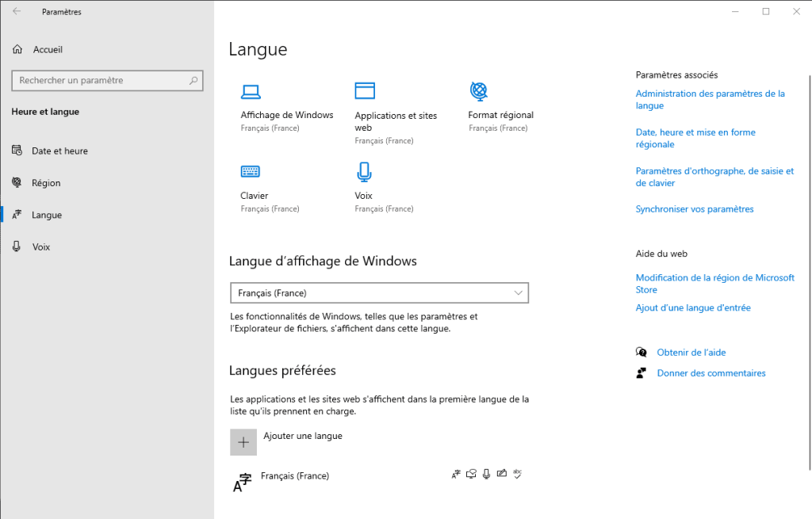812x519 pixels.
Task: Click the Format régional globe icon
Action: tap(478, 91)
